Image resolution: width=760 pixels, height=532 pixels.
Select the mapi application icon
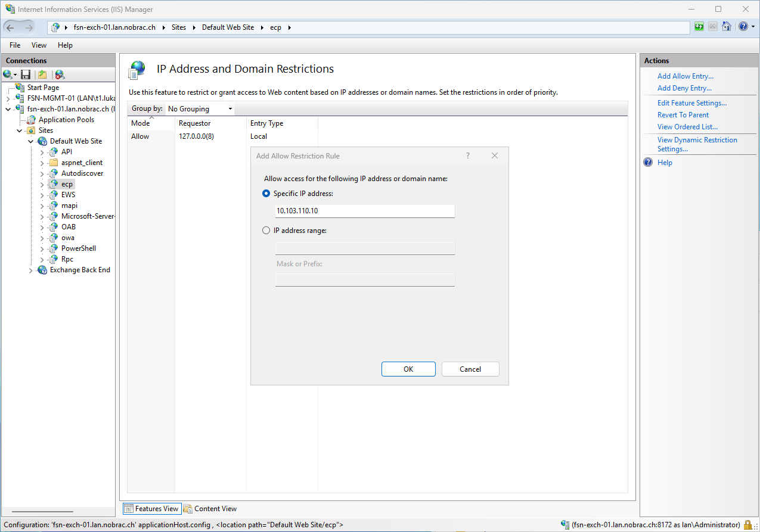(54, 206)
